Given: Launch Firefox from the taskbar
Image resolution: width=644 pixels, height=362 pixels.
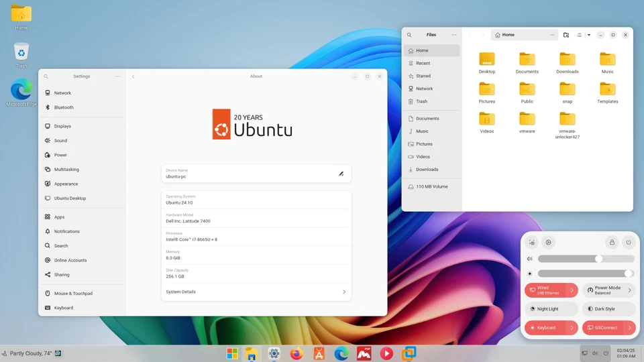Looking at the screenshot, I should pos(296,353).
